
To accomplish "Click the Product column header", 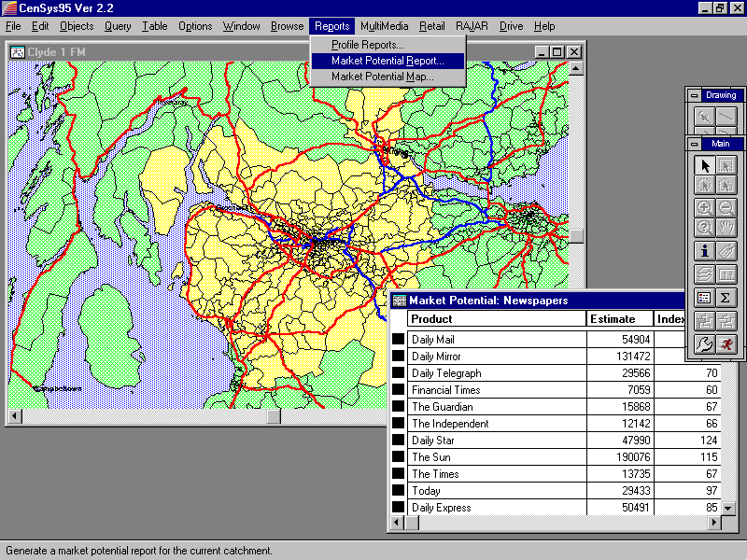I will pyautogui.click(x=495, y=319).
